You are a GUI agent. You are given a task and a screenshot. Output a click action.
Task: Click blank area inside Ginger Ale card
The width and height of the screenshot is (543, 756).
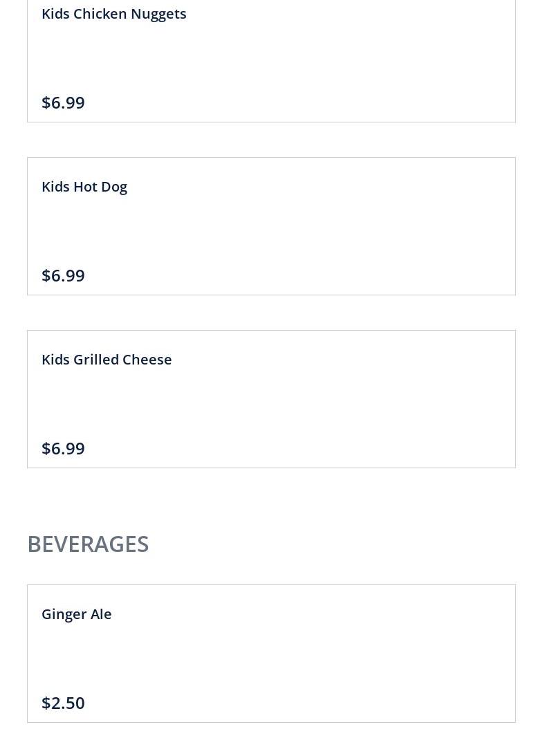311,657
